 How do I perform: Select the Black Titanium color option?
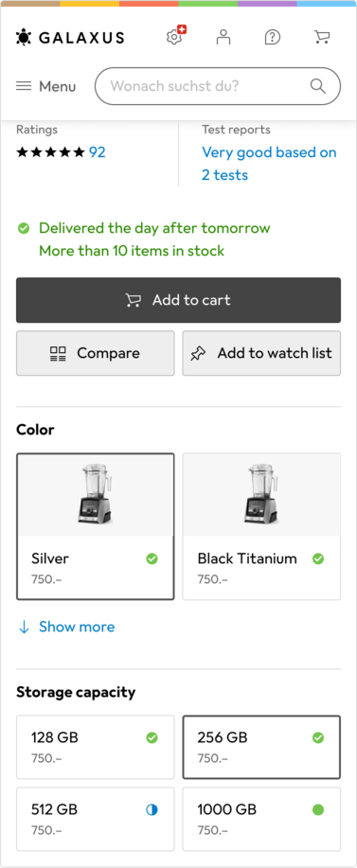pyautogui.click(x=261, y=526)
